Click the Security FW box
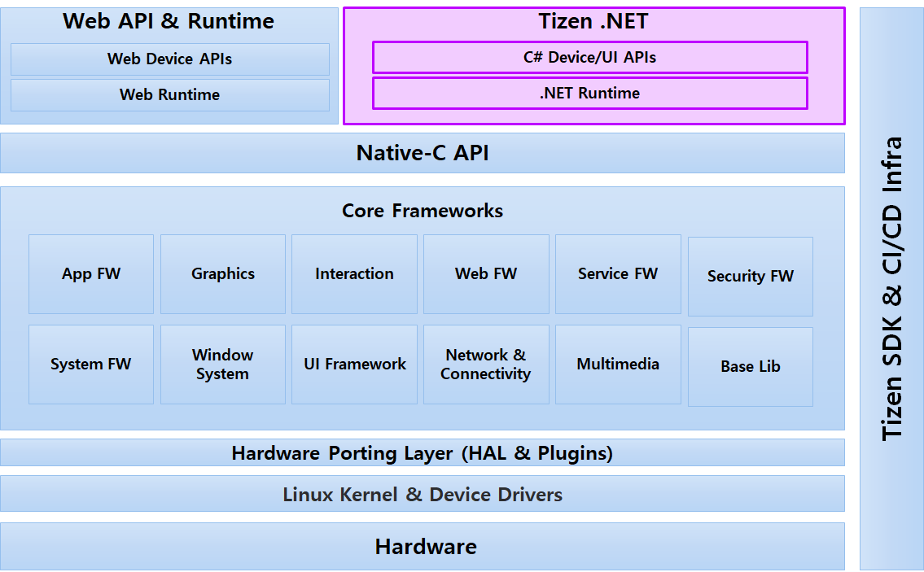This screenshot has width=924, height=572. pyautogui.click(x=750, y=277)
